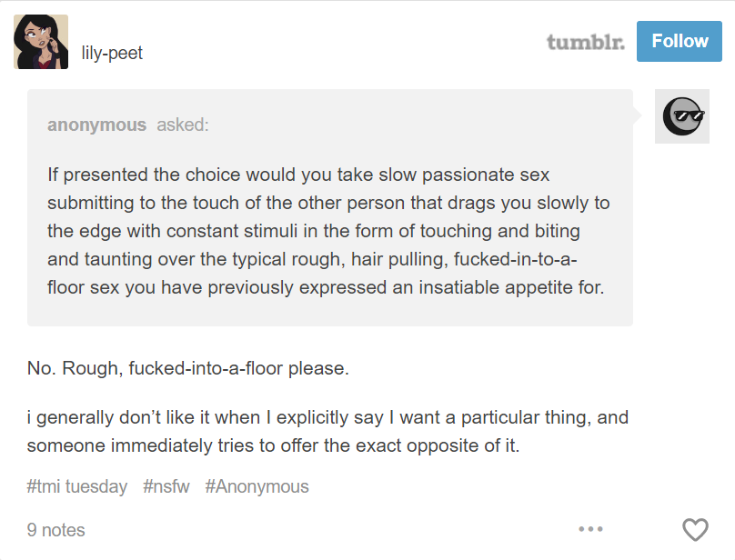Like the post with heart icon
Viewport: 735px width, 560px height.
point(695,529)
